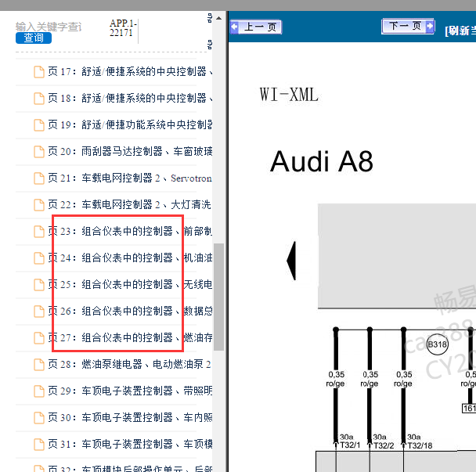Focus the 输入关键字查询 keyword input field
This screenshot has height=472, width=476.
point(49,27)
